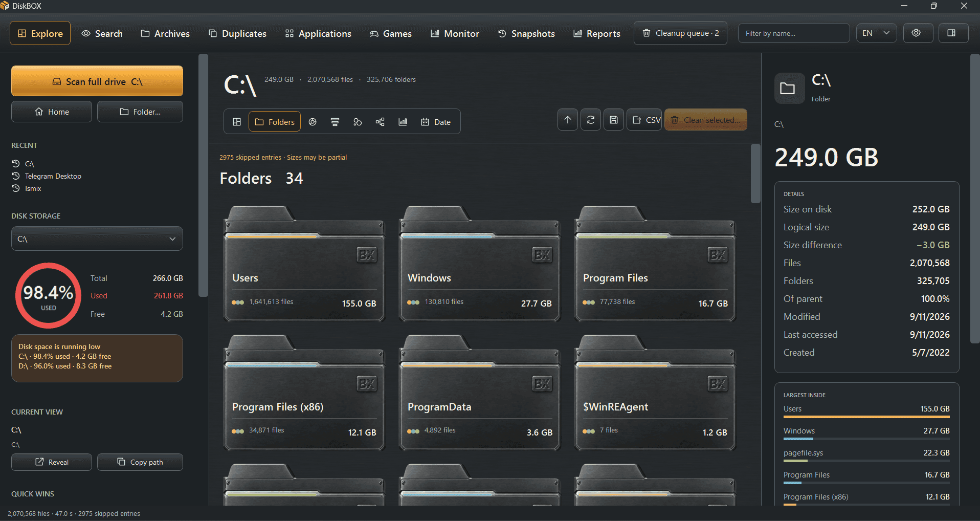This screenshot has height=521, width=980.
Task: Click the Users row in Largest Inside
Action: coord(866,411)
